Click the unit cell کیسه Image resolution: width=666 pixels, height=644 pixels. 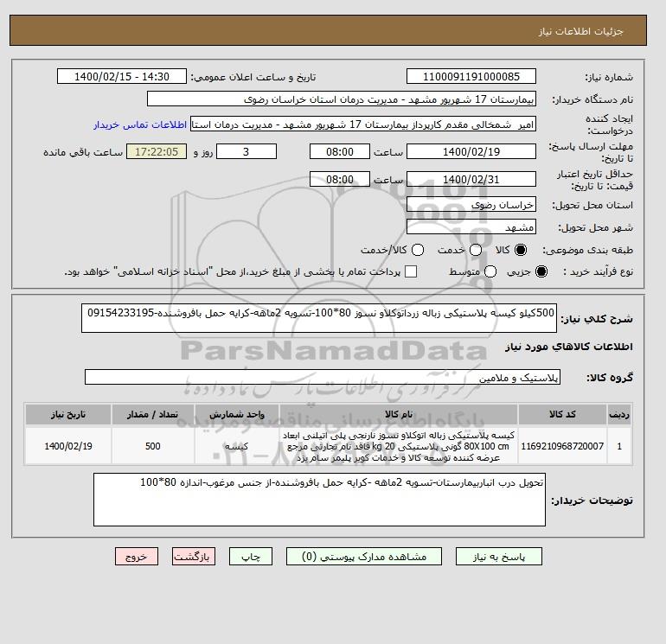point(237,446)
